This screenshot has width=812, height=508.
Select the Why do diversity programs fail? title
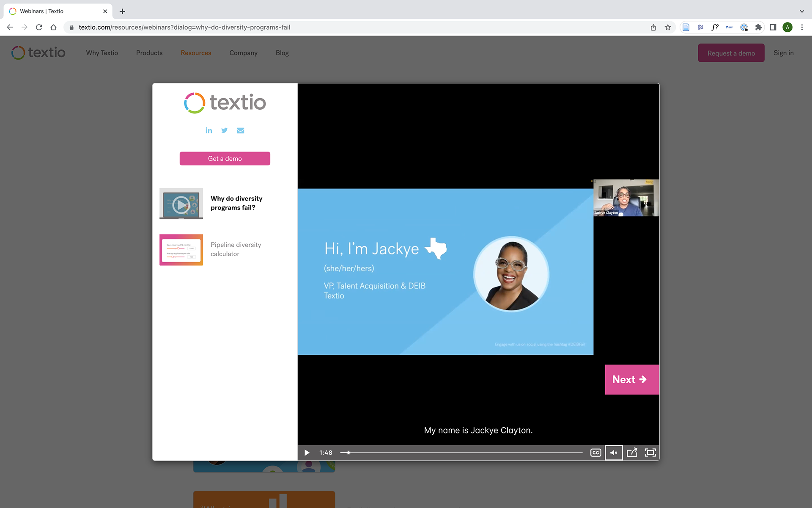pyautogui.click(x=236, y=203)
